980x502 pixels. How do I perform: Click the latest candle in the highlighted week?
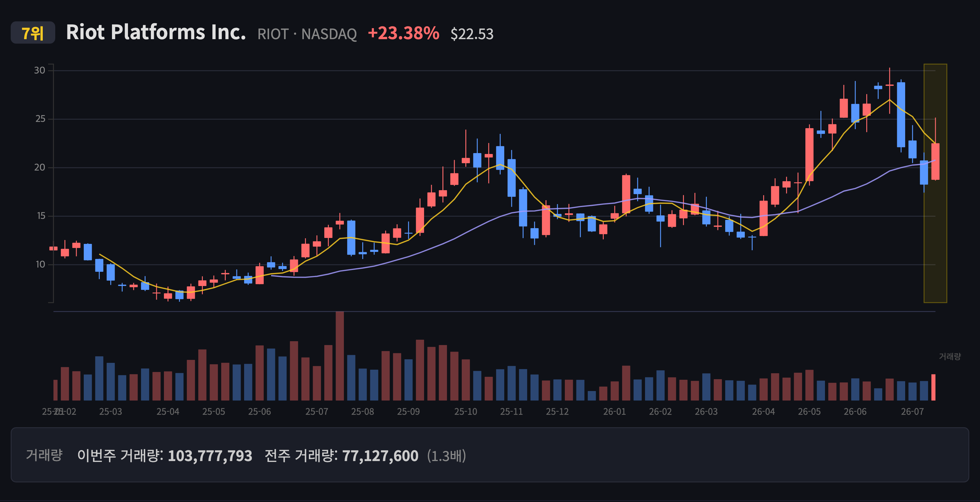tap(935, 161)
